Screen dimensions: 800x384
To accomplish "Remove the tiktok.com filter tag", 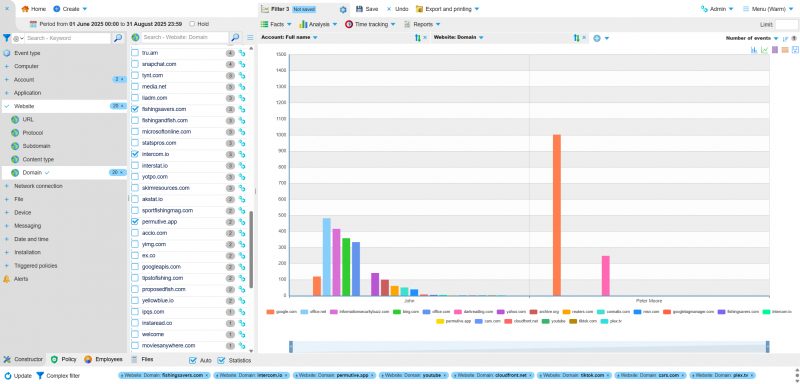I will tap(608, 375).
